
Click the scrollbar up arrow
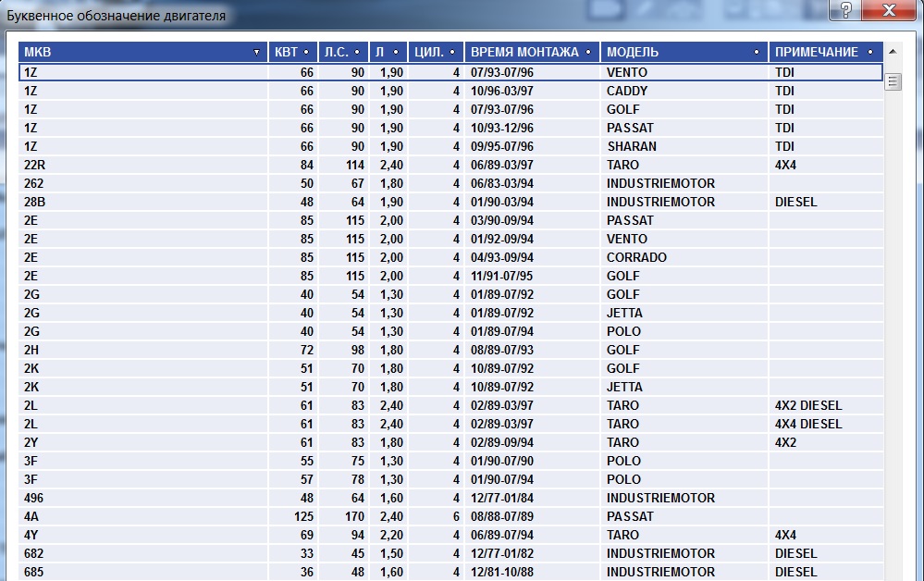coord(893,52)
